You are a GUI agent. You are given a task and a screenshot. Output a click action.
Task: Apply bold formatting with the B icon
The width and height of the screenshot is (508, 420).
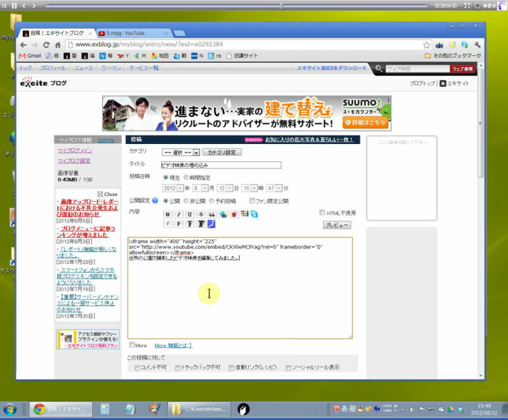tap(168, 214)
